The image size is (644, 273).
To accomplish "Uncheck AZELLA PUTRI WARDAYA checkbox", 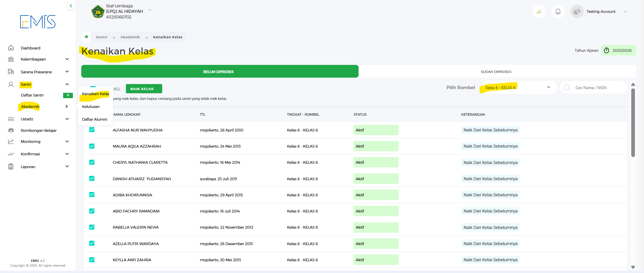I will point(92,243).
